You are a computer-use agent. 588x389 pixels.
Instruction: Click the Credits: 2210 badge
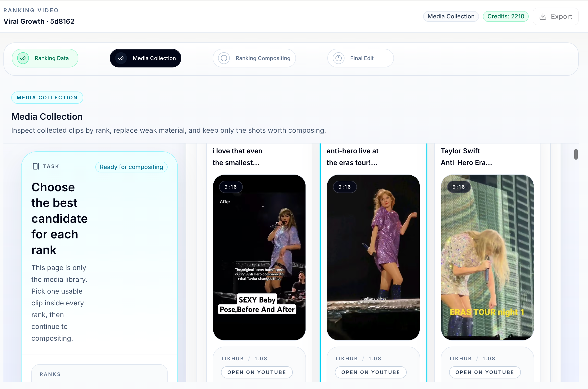[505, 16]
